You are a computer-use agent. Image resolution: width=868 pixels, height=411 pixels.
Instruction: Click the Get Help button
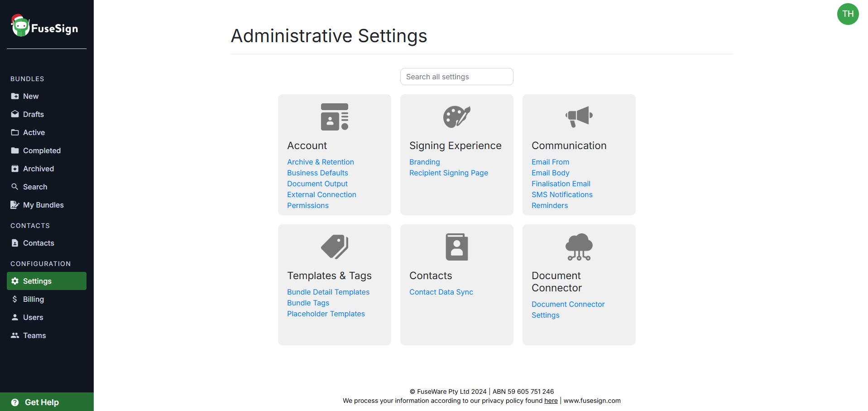coord(47,402)
